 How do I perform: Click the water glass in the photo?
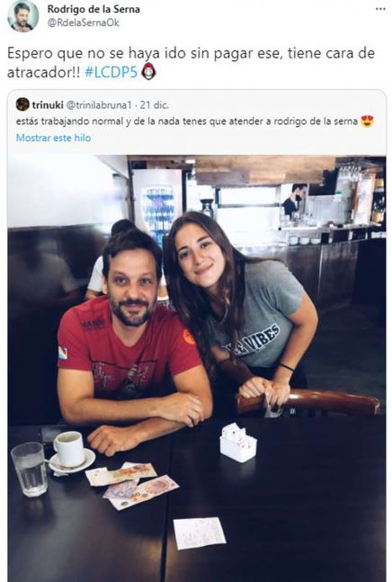tap(30, 470)
